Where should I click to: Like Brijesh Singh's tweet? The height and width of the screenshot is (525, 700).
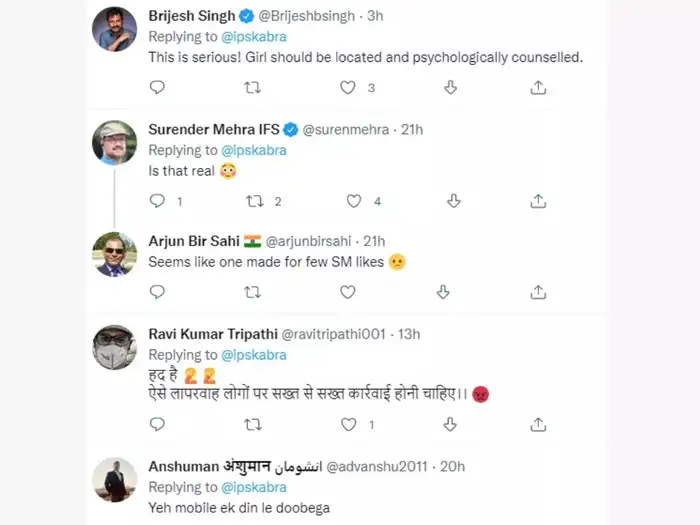[347, 88]
